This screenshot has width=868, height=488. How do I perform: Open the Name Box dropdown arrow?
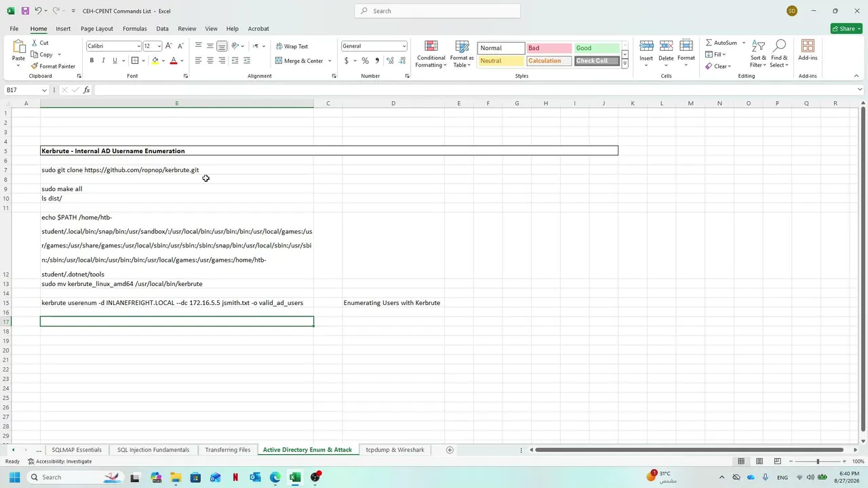click(x=44, y=90)
